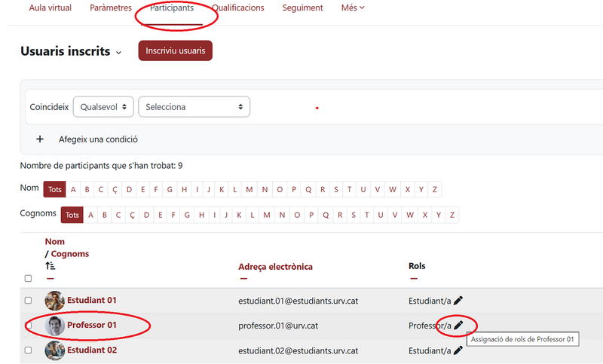
Task: Sort by Adreça electrònica column header
Action: coord(275,267)
